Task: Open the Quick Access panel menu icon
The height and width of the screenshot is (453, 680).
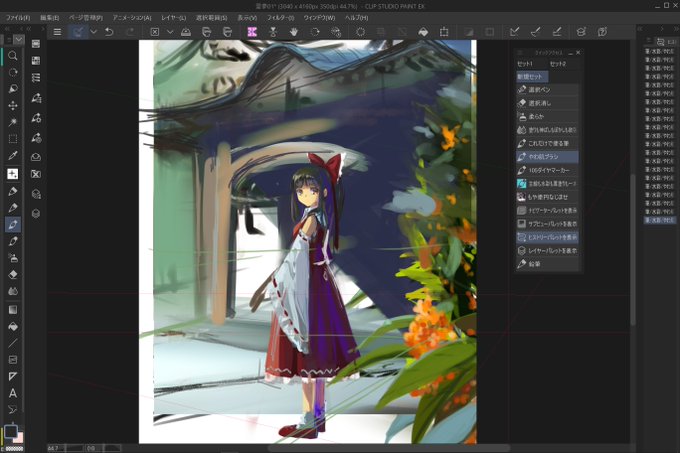Action: [520, 52]
